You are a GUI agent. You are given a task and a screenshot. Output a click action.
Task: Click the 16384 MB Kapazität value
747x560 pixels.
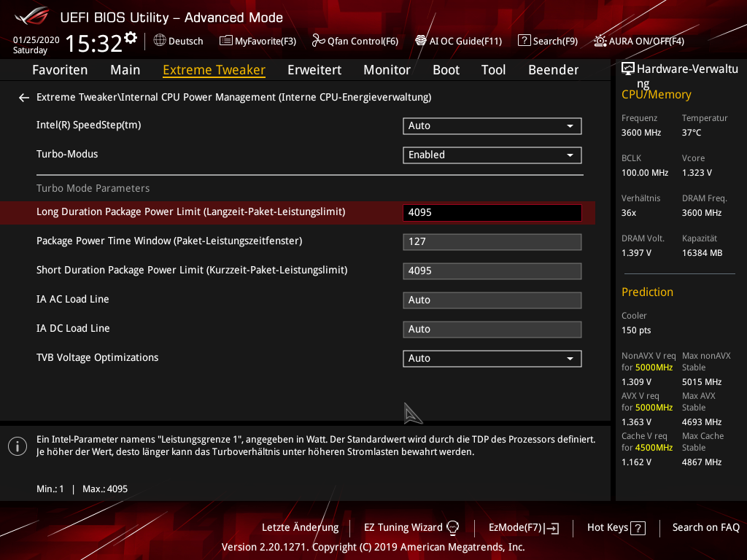(702, 253)
